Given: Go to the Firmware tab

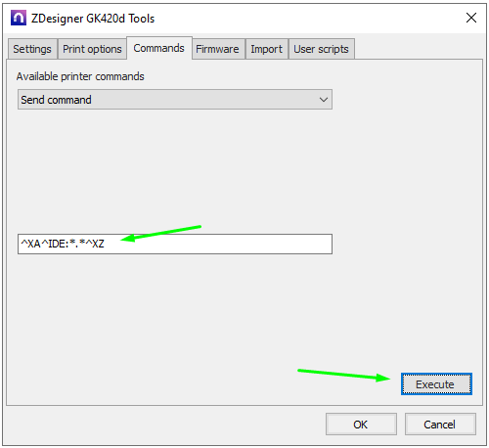Looking at the screenshot, I should tap(217, 49).
